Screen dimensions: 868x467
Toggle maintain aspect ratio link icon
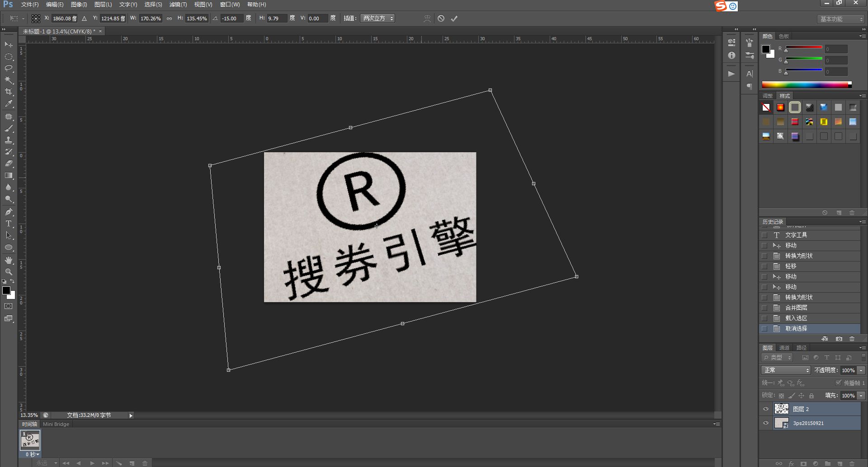pos(169,19)
